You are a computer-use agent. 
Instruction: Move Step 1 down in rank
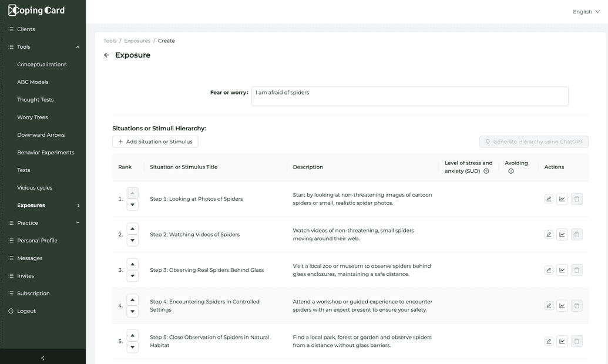pyautogui.click(x=133, y=205)
